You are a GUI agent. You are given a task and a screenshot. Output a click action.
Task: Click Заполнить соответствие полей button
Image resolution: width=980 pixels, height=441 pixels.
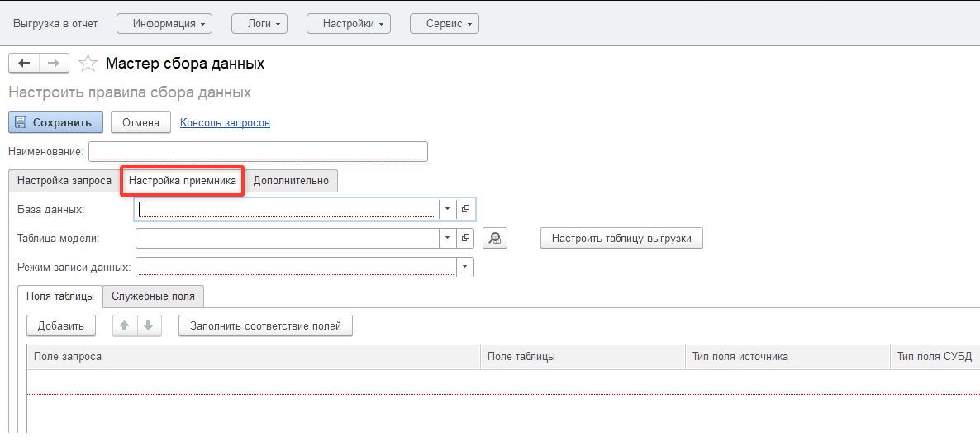tap(265, 325)
